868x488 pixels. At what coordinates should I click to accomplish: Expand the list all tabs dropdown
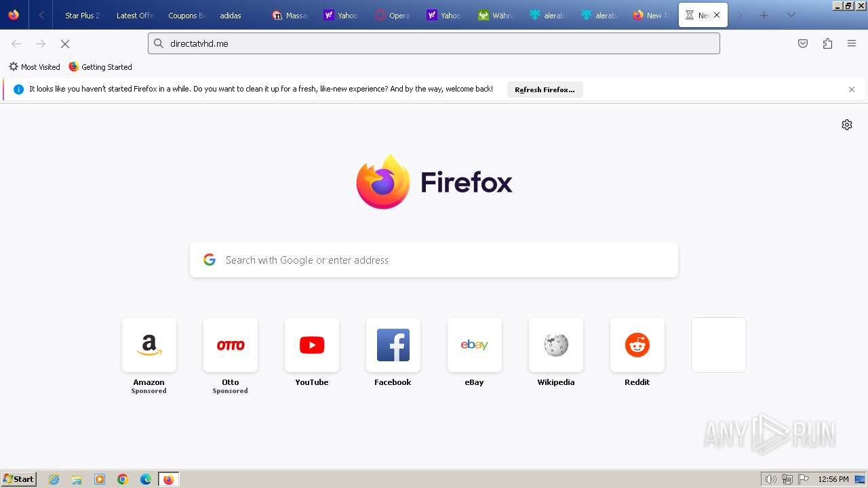coord(791,15)
